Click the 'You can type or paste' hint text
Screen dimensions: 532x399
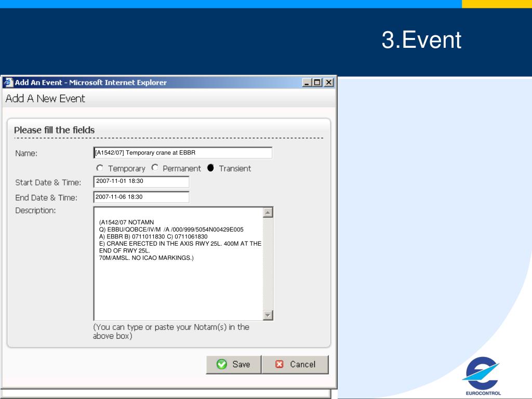(171, 331)
